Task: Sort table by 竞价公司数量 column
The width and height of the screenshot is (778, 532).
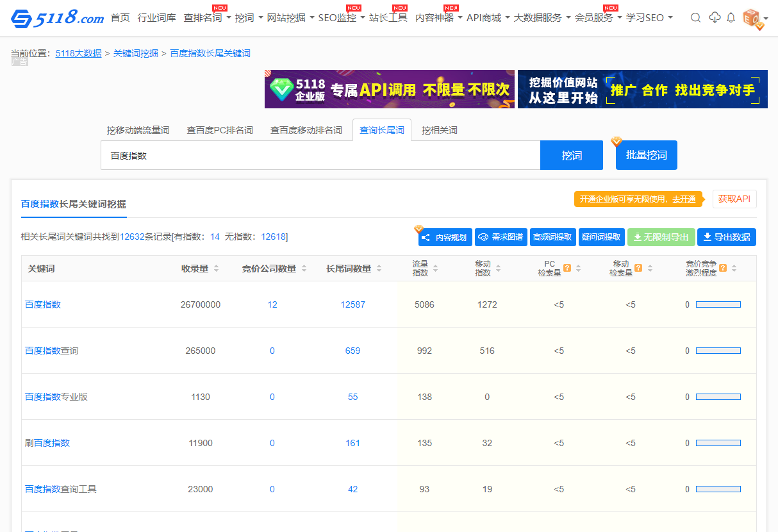Action: point(304,269)
